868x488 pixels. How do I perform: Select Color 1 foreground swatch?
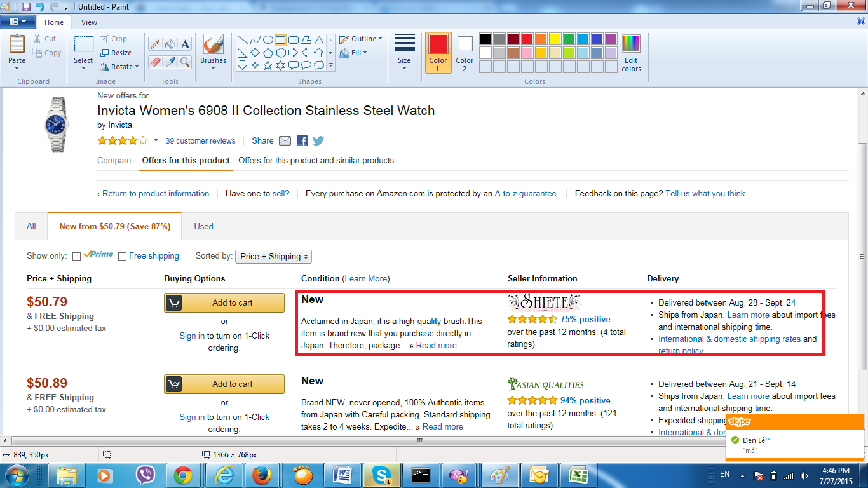[x=438, y=53]
